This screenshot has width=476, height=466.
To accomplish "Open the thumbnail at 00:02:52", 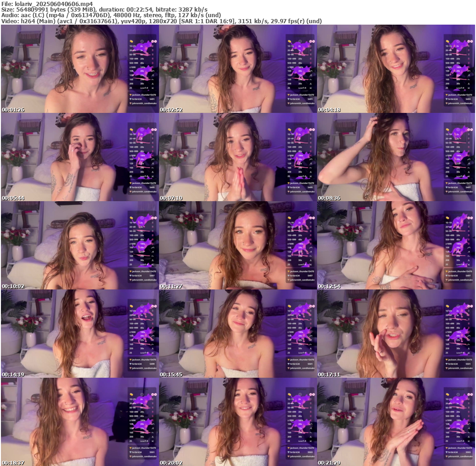I will [238, 69].
